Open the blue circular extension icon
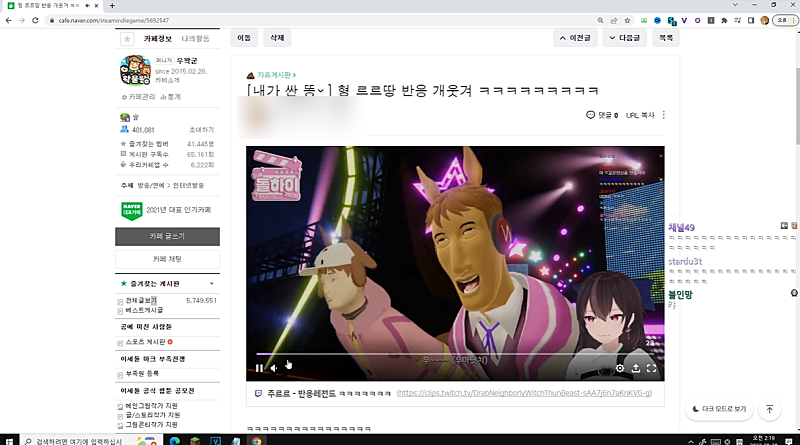This screenshot has height=445, width=800. point(658,20)
